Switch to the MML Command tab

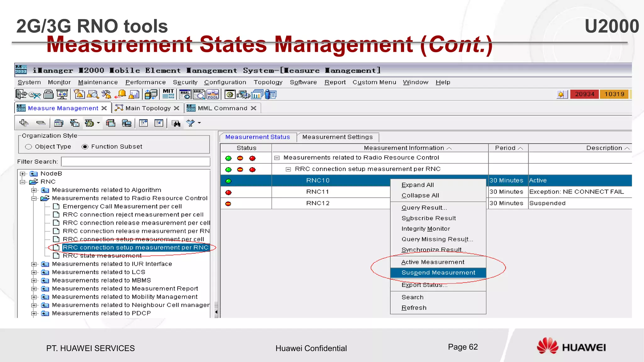tap(222, 108)
